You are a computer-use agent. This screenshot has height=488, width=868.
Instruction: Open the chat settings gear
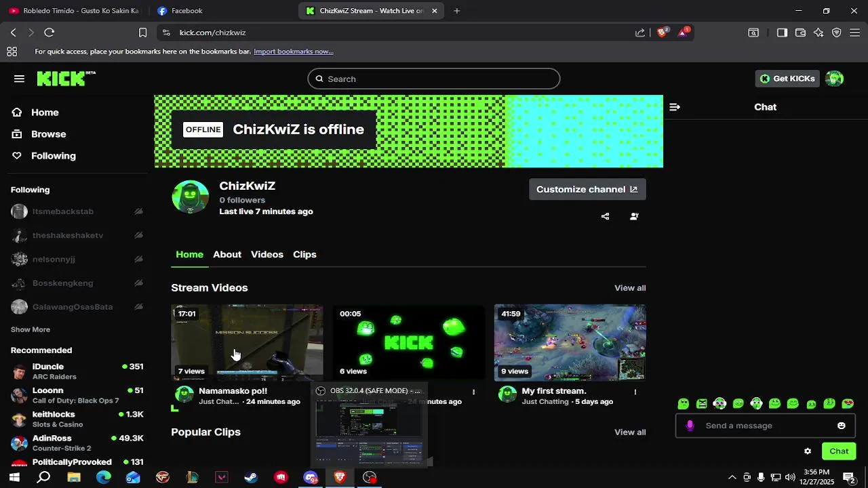pos(808,451)
